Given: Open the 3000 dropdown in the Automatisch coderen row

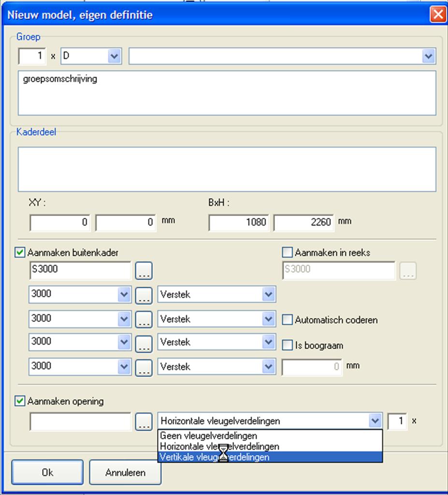Looking at the screenshot, I should (124, 319).
